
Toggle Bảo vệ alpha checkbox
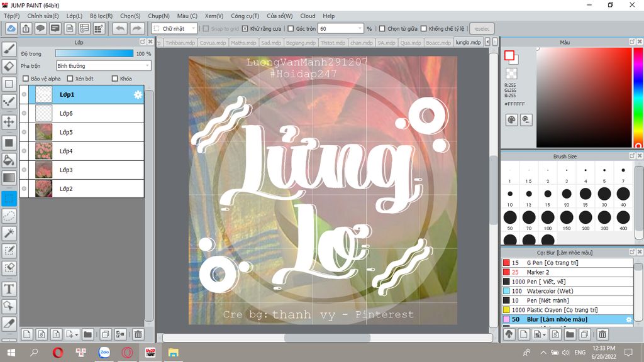coord(26,79)
